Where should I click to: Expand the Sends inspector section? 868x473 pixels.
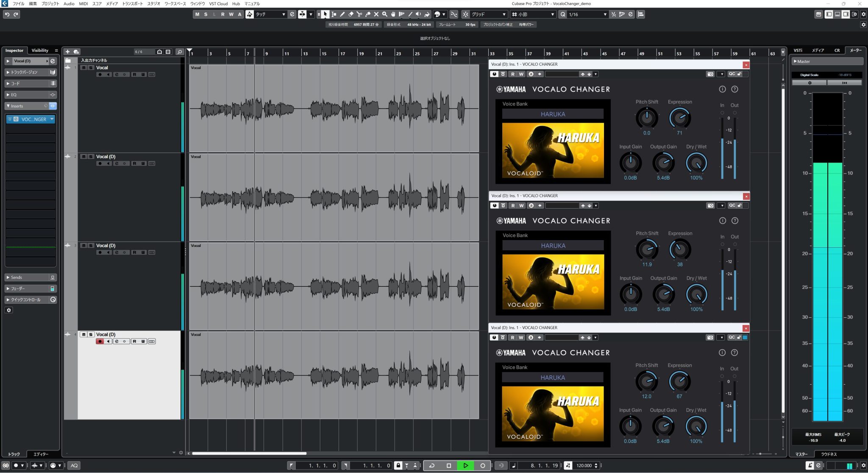(x=16, y=277)
